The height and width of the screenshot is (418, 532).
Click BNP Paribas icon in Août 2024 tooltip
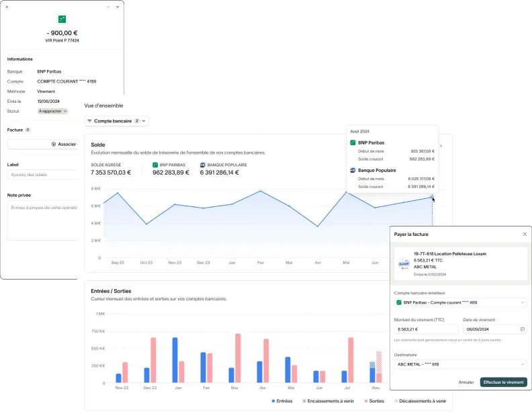coord(353,142)
